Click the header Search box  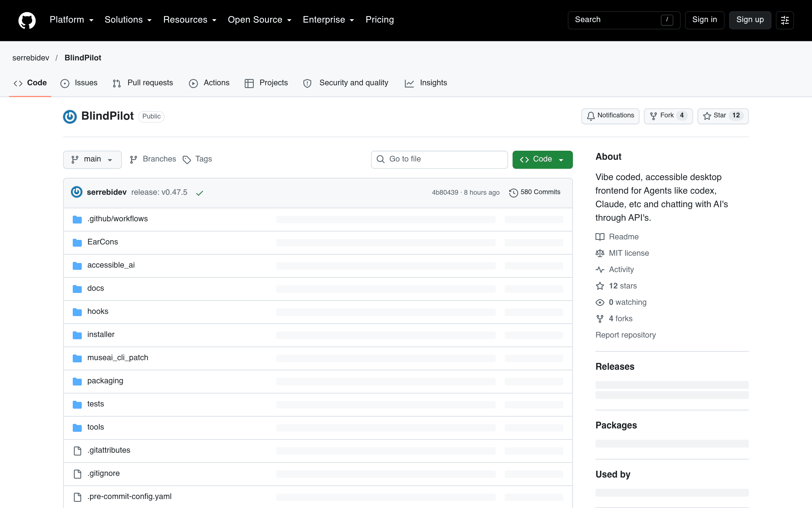point(624,20)
